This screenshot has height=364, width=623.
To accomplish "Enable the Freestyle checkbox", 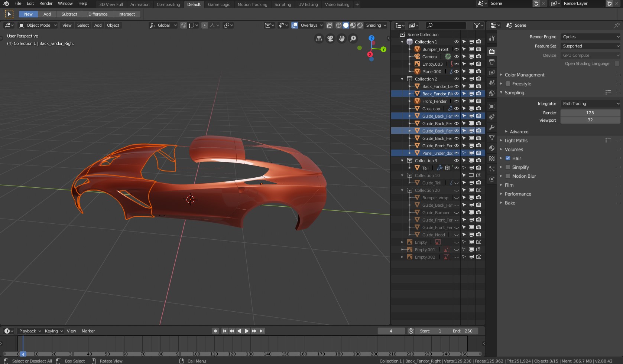I will [508, 84].
